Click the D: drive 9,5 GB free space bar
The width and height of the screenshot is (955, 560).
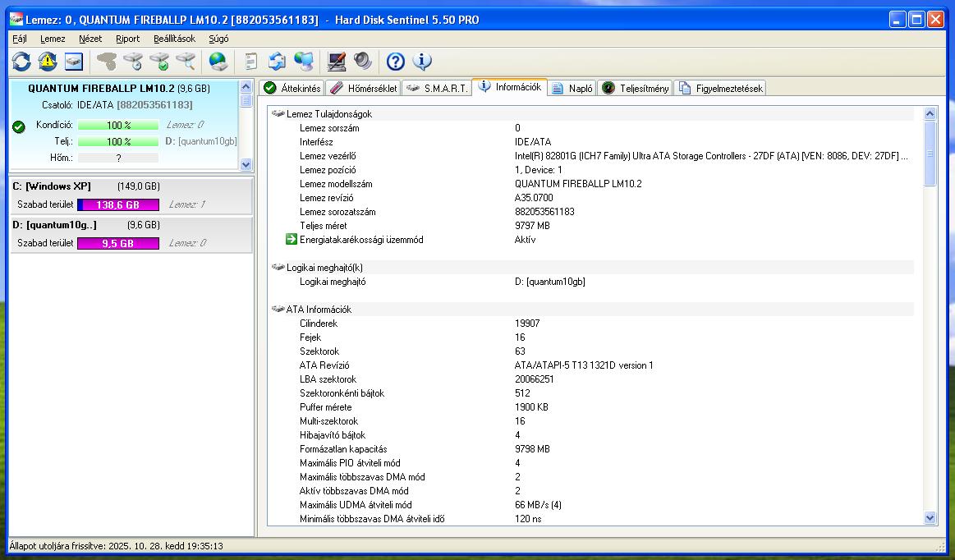click(117, 243)
